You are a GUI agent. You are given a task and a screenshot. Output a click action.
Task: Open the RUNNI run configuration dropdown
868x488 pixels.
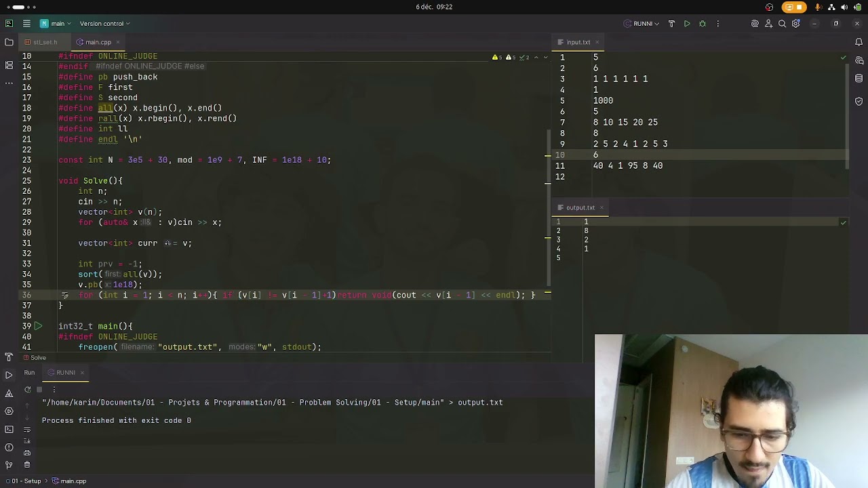click(642, 24)
